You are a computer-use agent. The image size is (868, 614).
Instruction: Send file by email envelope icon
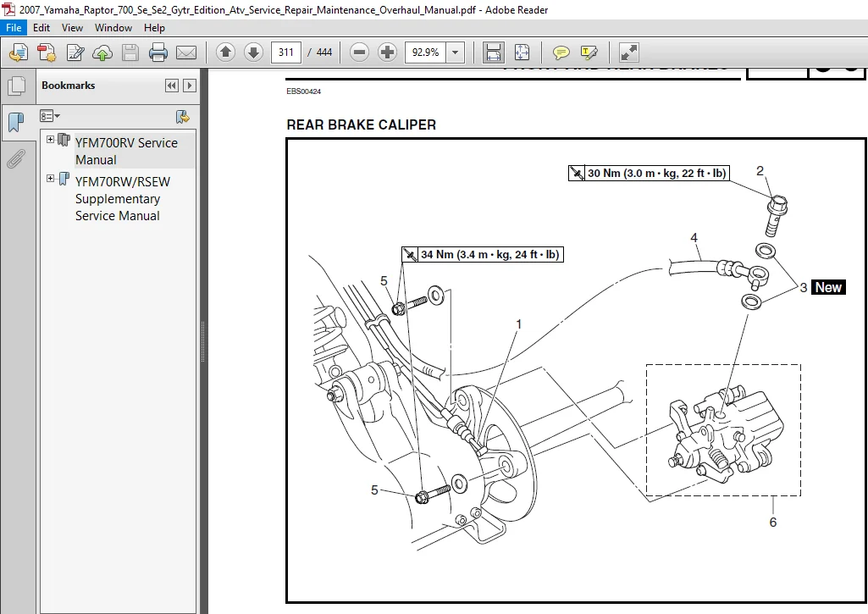click(186, 53)
